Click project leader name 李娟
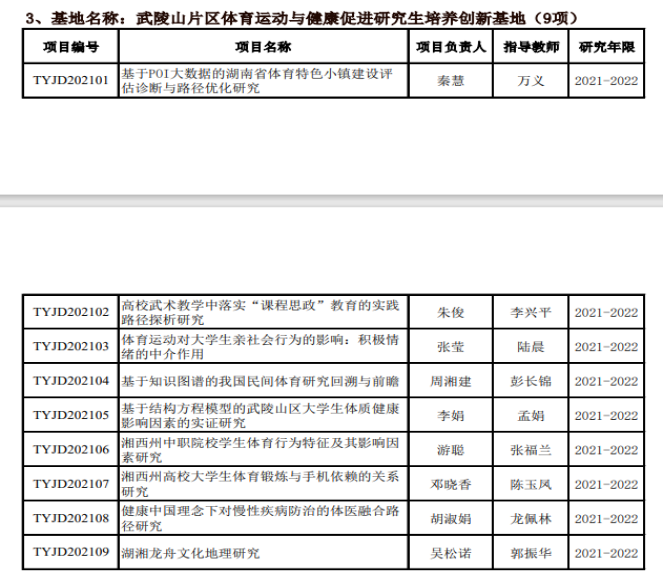This screenshot has height=582, width=663. click(x=451, y=416)
